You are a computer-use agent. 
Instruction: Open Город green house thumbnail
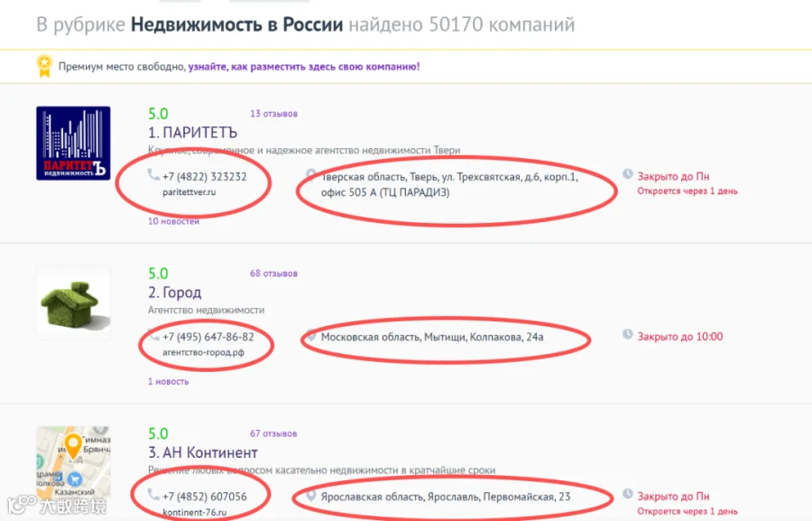coord(73,303)
